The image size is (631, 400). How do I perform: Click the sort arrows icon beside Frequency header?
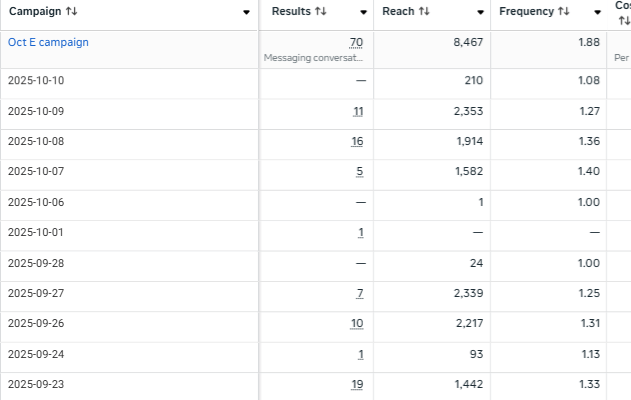pyautogui.click(x=564, y=12)
